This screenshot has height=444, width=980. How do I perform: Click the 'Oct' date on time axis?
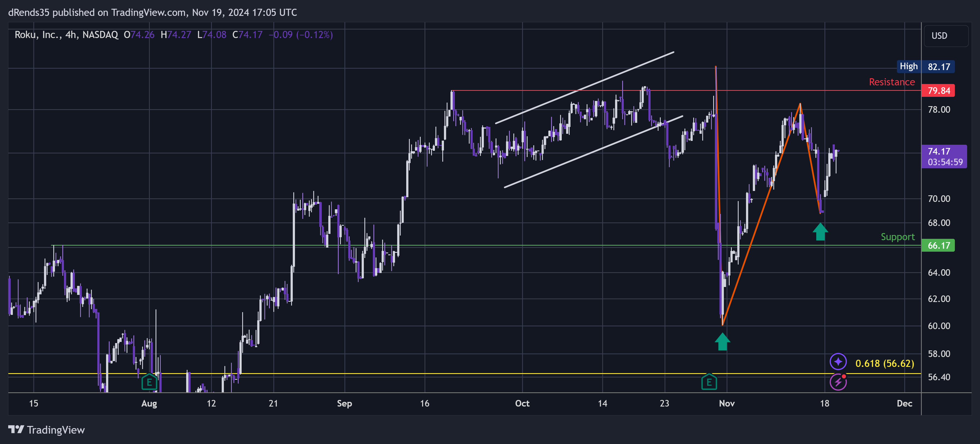coord(522,404)
